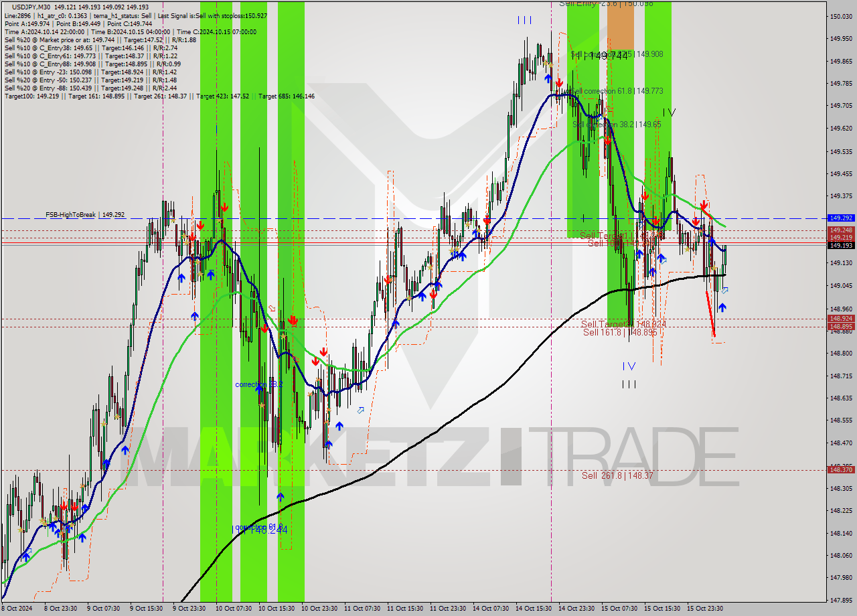Click the 'Sell 261.8 | 148.37' label

pos(617,475)
